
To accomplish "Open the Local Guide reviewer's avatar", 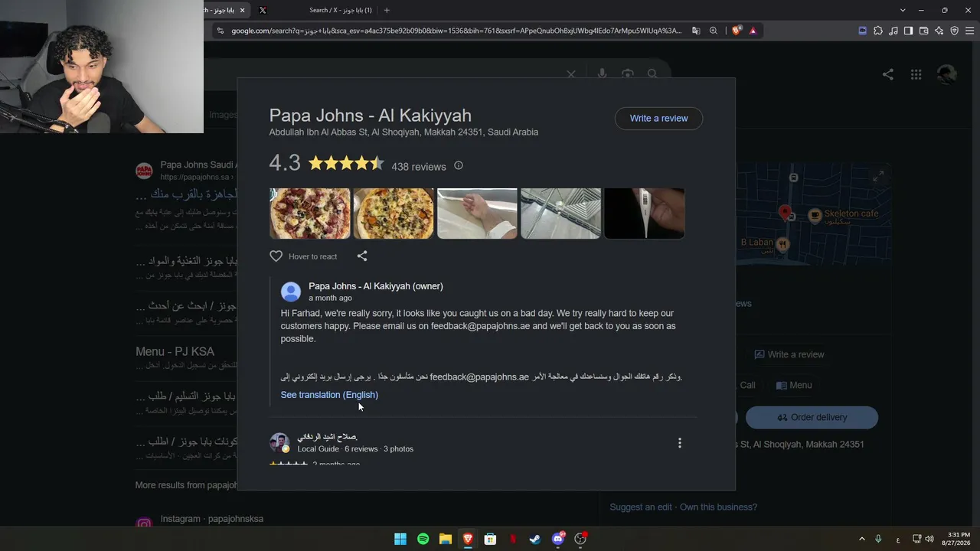I will tap(279, 442).
